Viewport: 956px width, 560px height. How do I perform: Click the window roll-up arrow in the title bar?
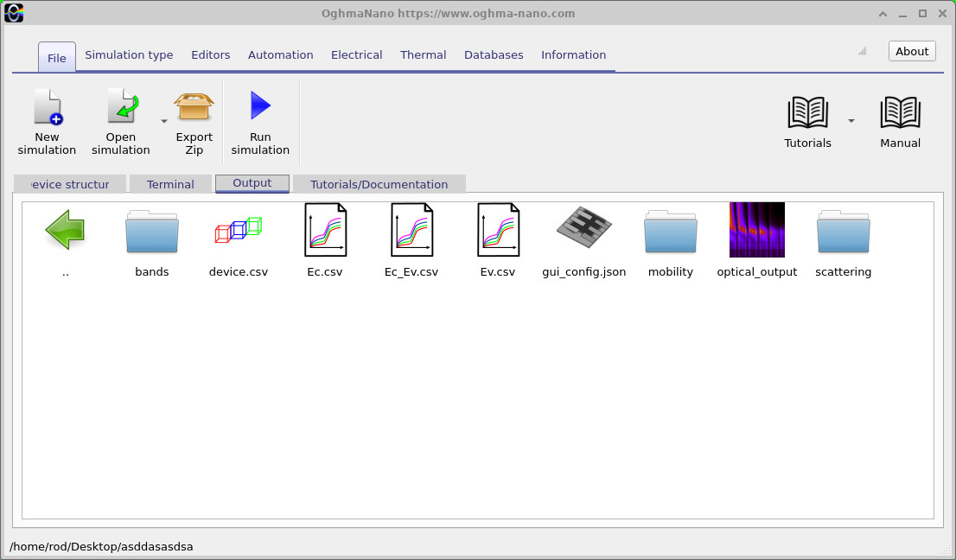(883, 14)
